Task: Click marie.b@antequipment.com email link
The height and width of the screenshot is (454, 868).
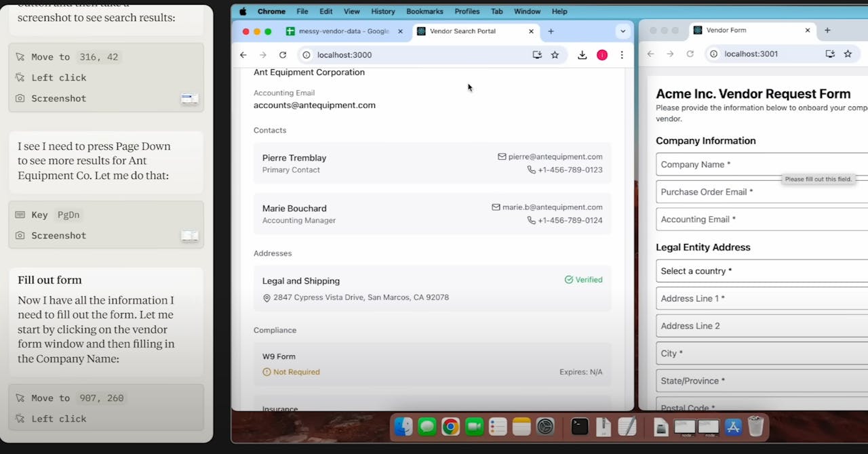Action: pyautogui.click(x=552, y=207)
